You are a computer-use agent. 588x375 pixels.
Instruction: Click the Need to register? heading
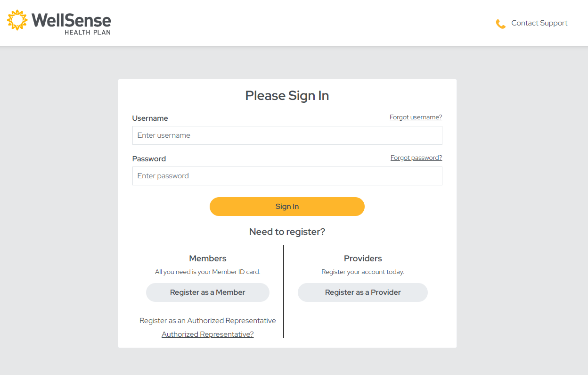(287, 232)
